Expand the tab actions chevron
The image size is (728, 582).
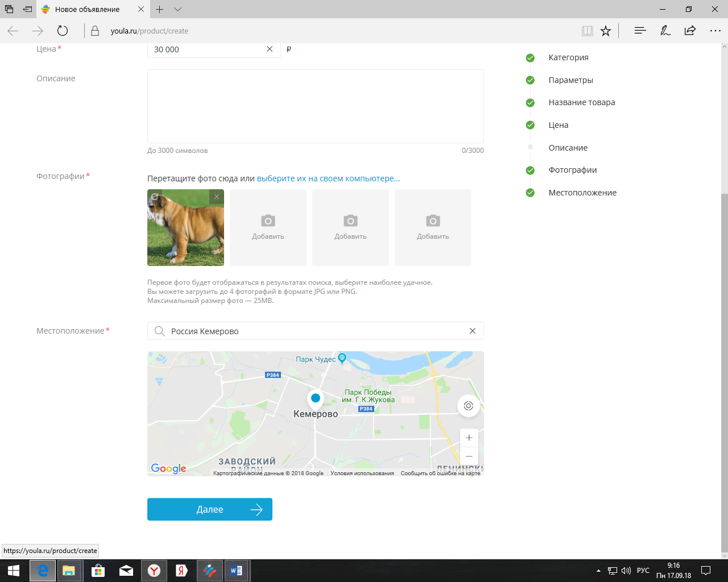[177, 9]
